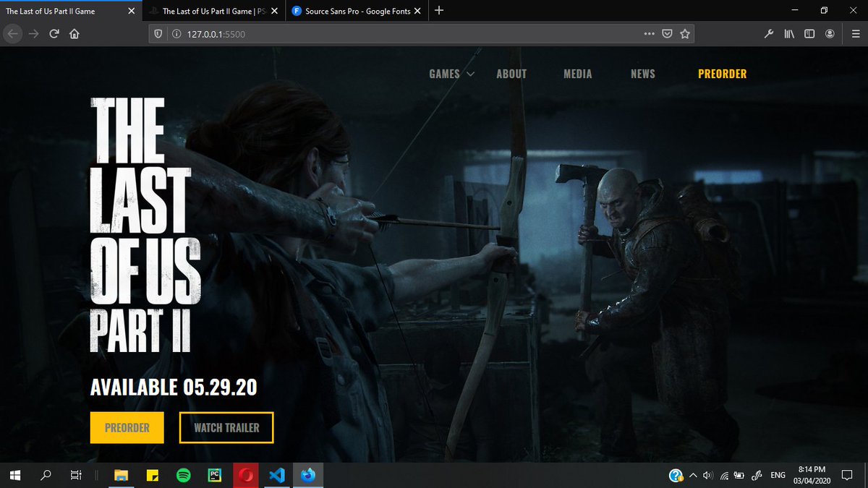This screenshot has height=488, width=868.
Task: Open the Firefox library icon
Action: click(x=790, y=34)
